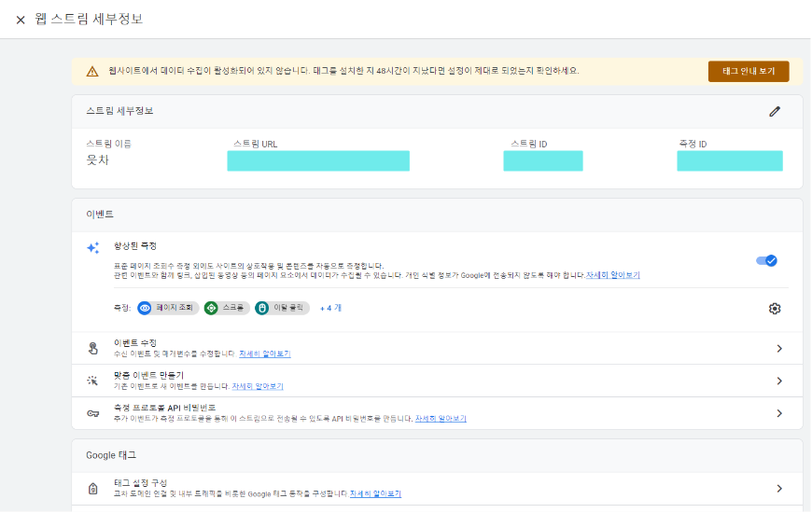Click the 측정 ID value field
Viewport: 812px width, 513px height.
click(x=730, y=161)
